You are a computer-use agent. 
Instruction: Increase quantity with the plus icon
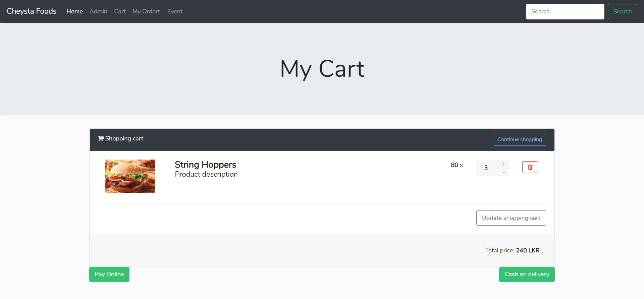point(504,164)
